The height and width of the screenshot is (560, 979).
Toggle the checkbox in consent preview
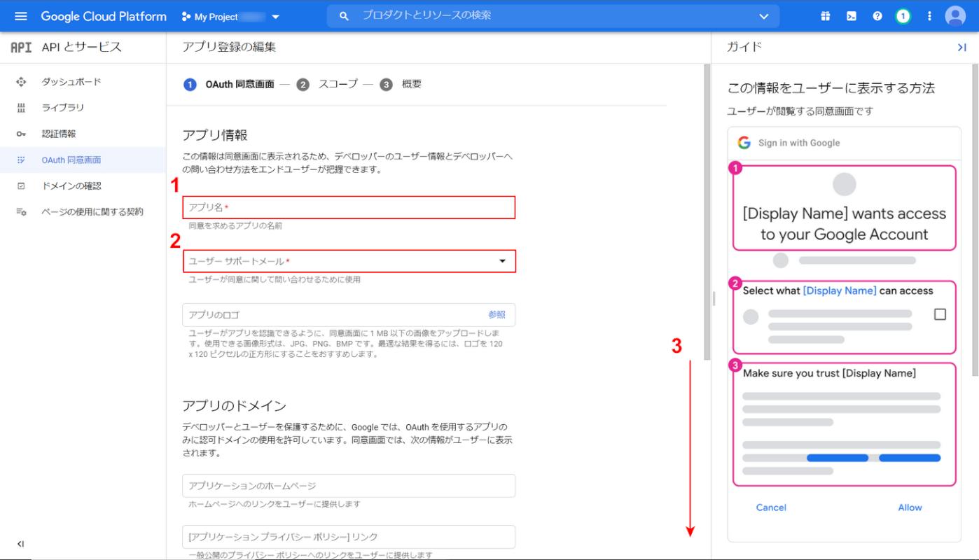pos(940,314)
